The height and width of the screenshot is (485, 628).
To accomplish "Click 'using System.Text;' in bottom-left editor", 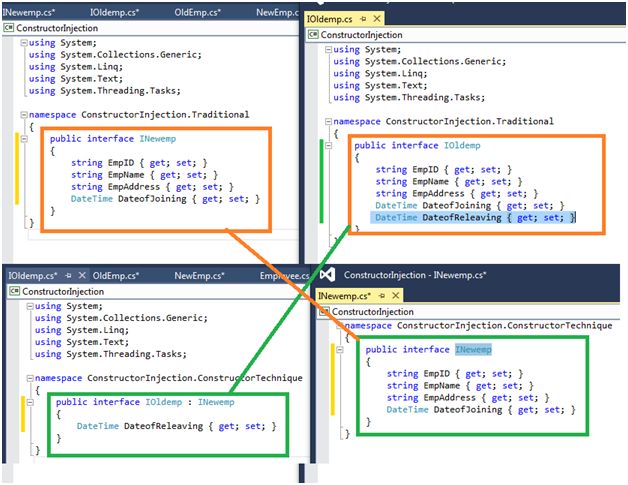I will [82, 342].
